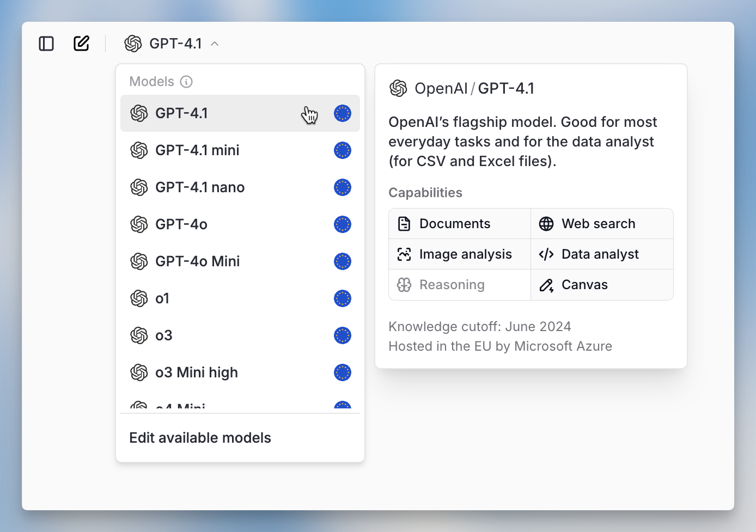Select the o1 model

tap(240, 298)
